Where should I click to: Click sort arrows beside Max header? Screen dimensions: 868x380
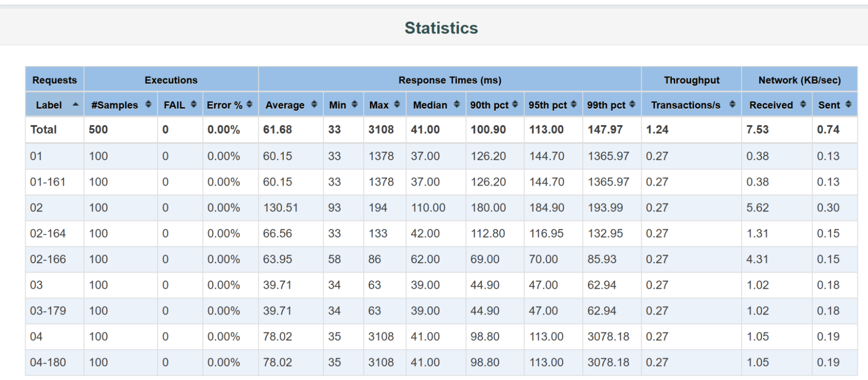397,104
